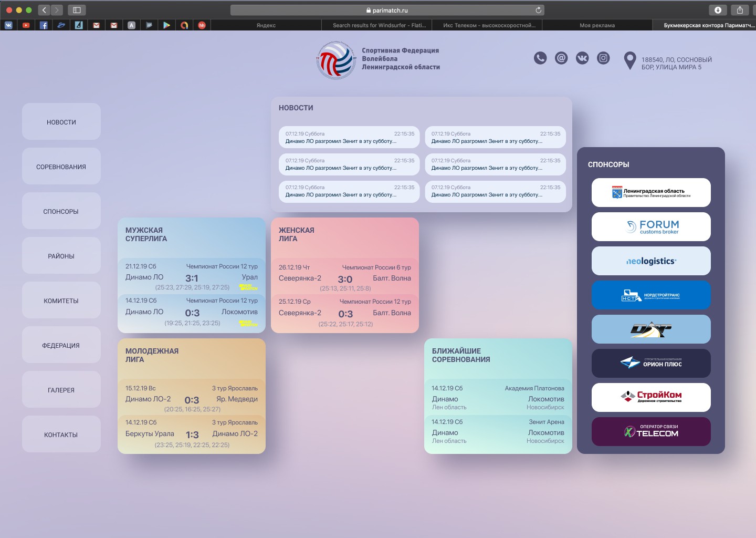Screen dimensions: 756x538
Task: Open the Беркуты Урала 1:3 match
Action: coord(192,433)
